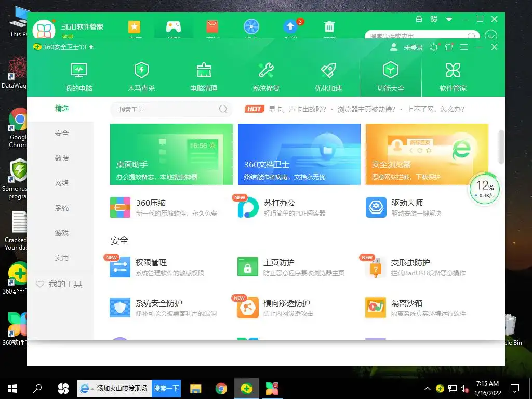Switch to 功能大全 tab
Viewport: 532px width, 399px height.
tap(391, 77)
